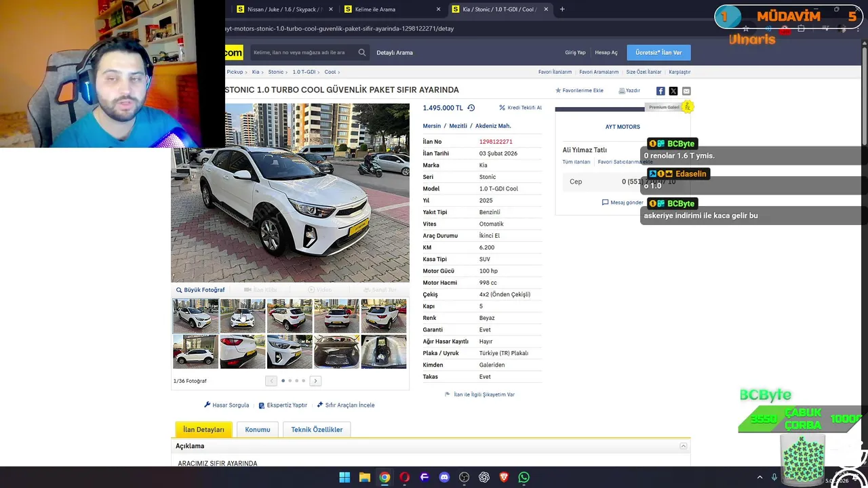868x488 pixels.
Task: Open Opera browser from the taskbar
Action: [x=405, y=477]
